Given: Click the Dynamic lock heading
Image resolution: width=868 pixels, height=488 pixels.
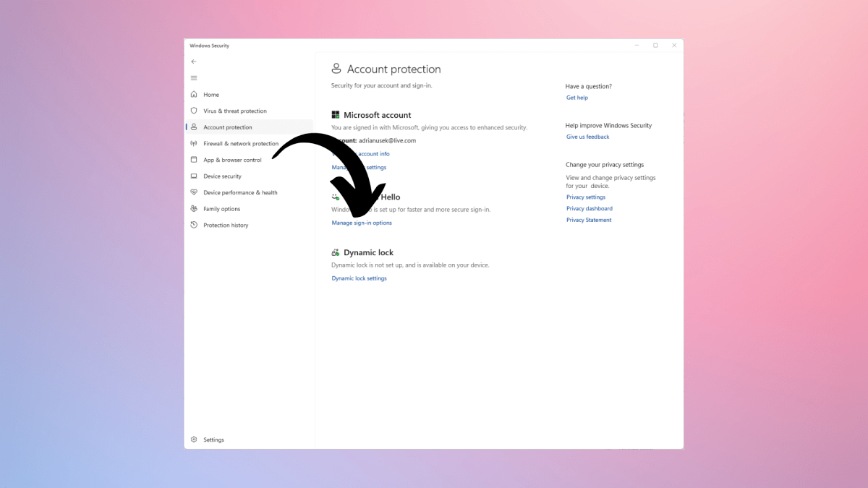Looking at the screenshot, I should (x=368, y=252).
